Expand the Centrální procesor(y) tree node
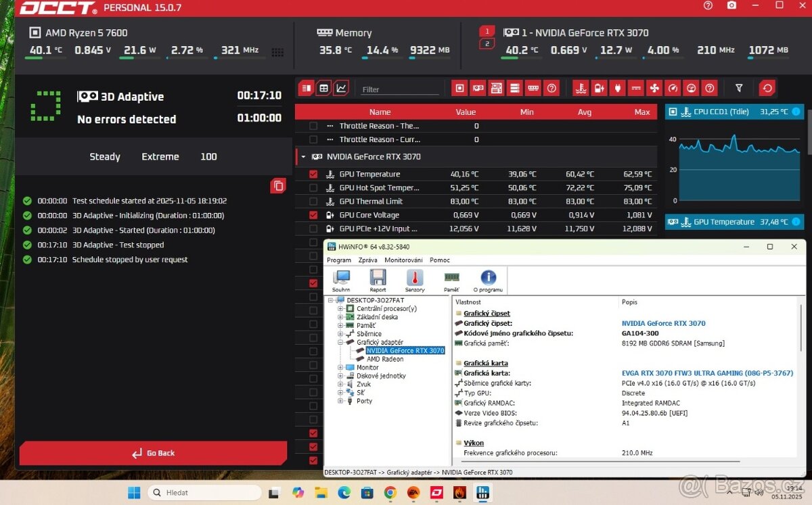812x505 pixels. tap(342, 309)
